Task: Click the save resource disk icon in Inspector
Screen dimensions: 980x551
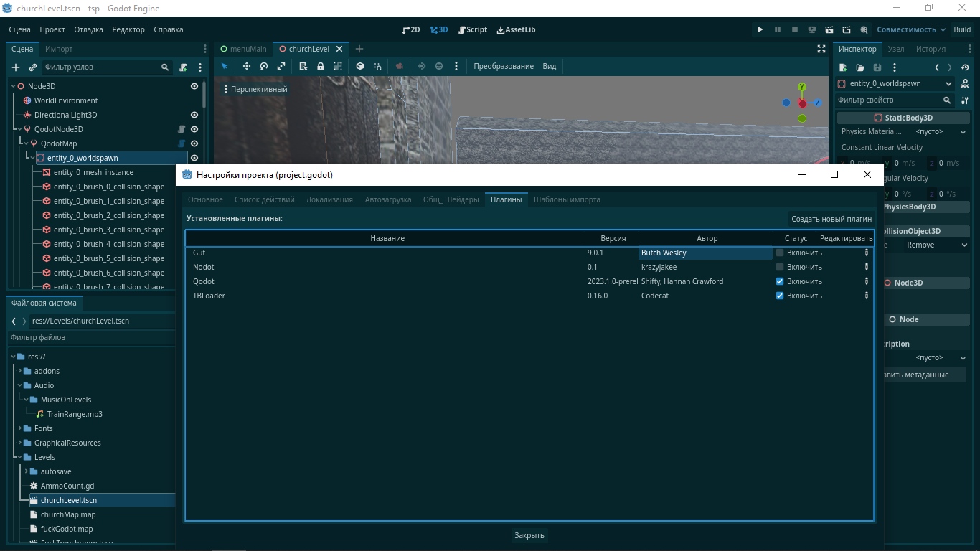Action: pos(877,67)
